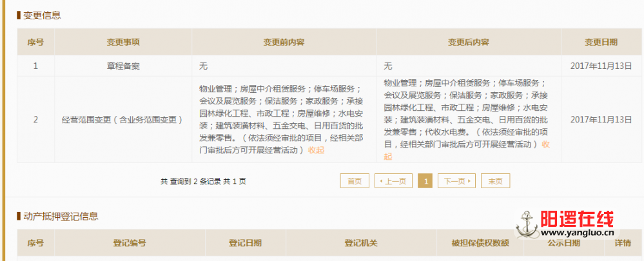
Task: Click the date in 章程备案 row
Action: 601,66
